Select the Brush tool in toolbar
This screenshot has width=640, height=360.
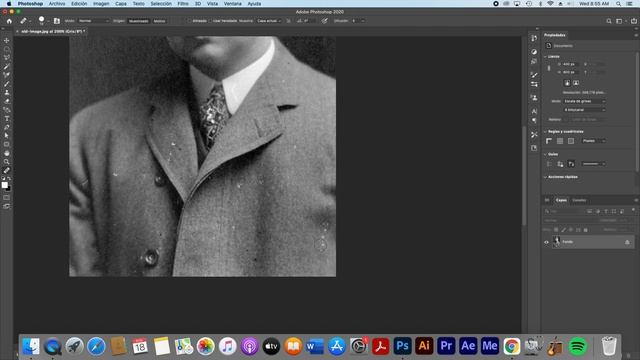click(7, 84)
